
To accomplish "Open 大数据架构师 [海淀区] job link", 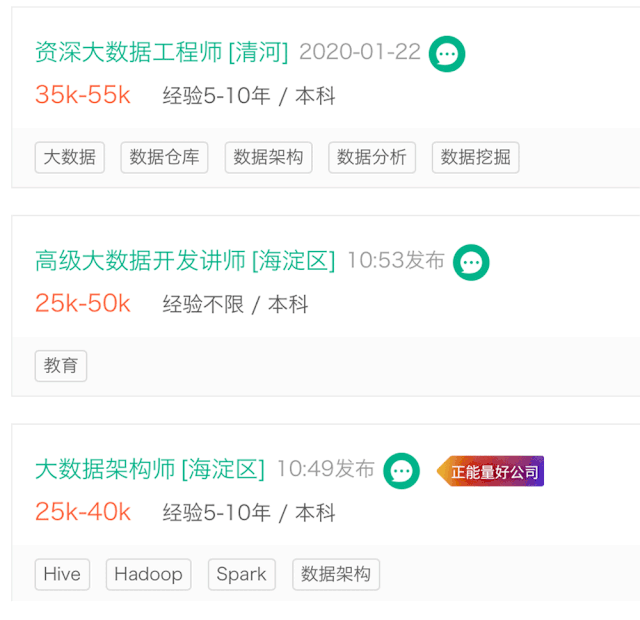I will (x=150, y=469).
